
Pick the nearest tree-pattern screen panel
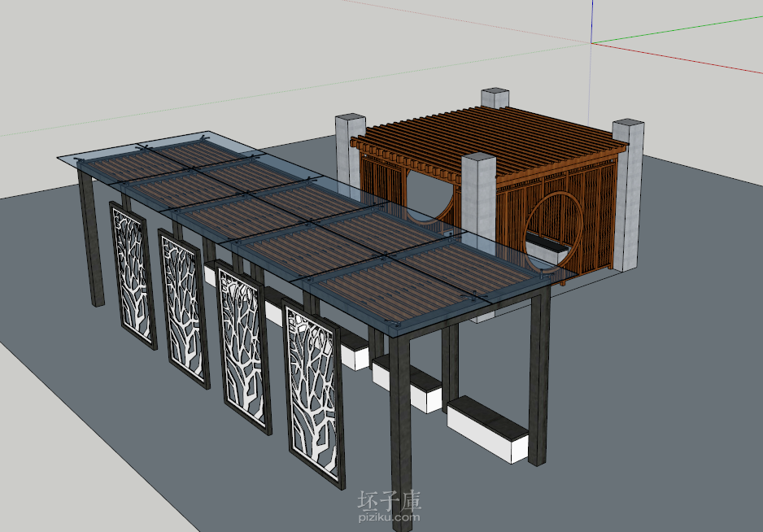pyautogui.click(x=313, y=393)
